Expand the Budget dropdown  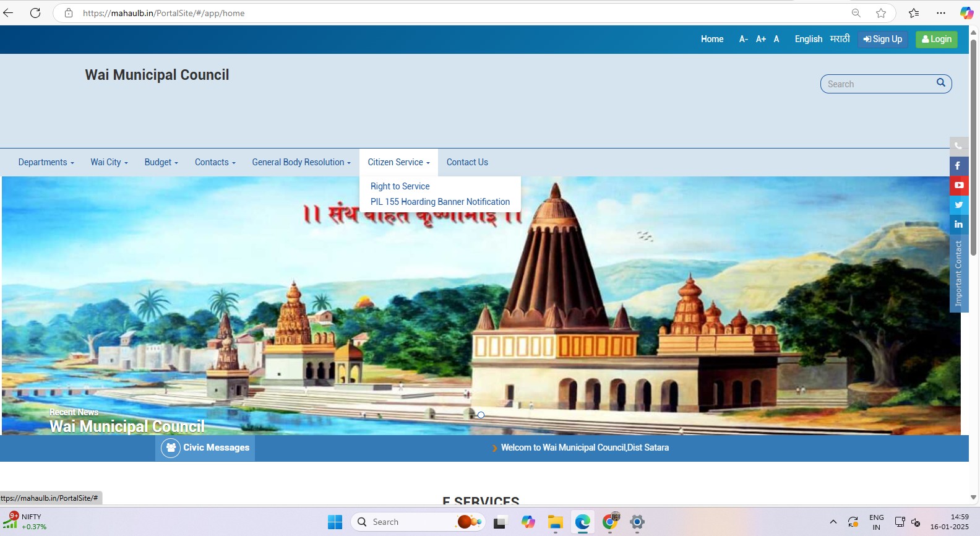[161, 162]
